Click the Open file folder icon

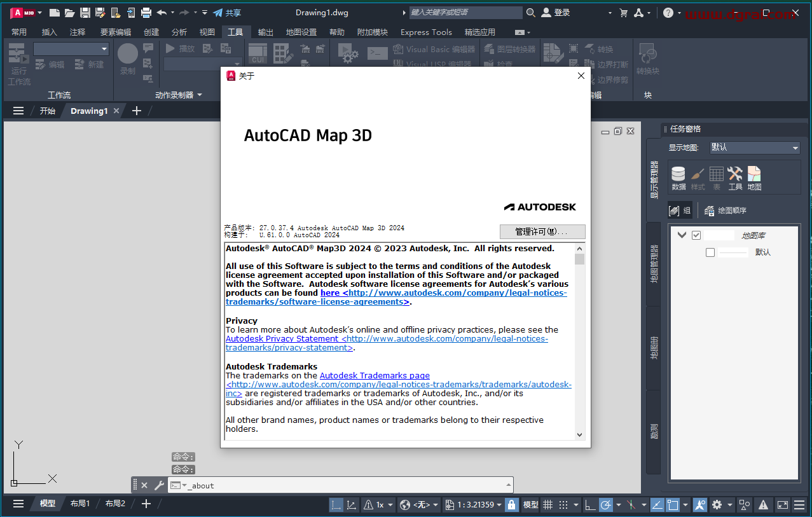[69, 12]
